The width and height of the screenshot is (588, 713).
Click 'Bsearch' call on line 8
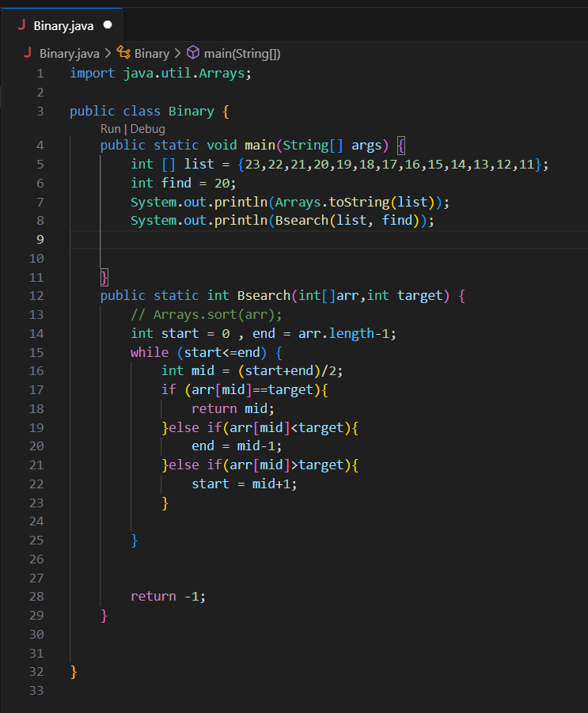click(x=302, y=220)
